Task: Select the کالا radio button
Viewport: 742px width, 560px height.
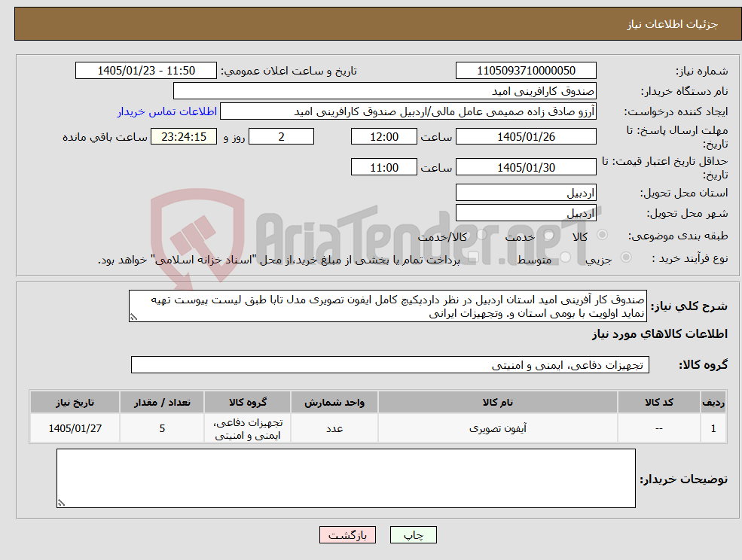Action: (603, 235)
